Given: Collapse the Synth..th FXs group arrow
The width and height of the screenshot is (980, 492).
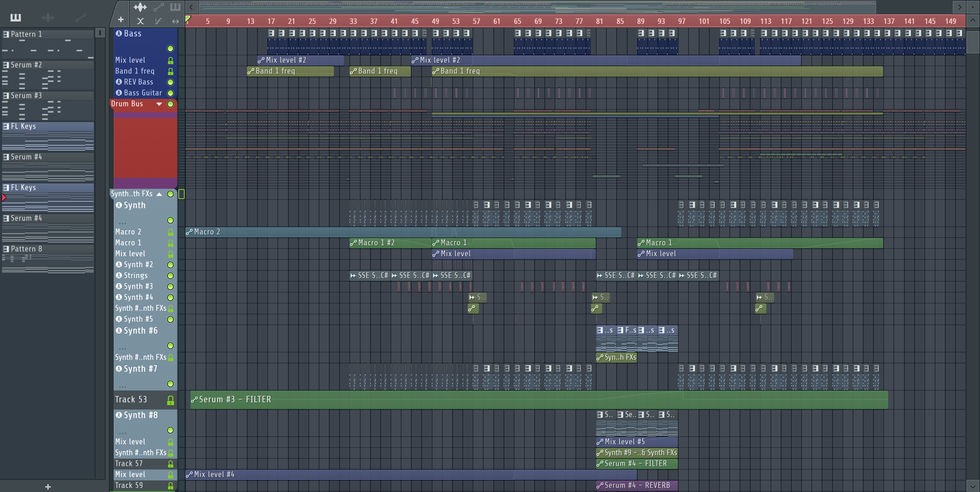Looking at the screenshot, I should (x=159, y=194).
